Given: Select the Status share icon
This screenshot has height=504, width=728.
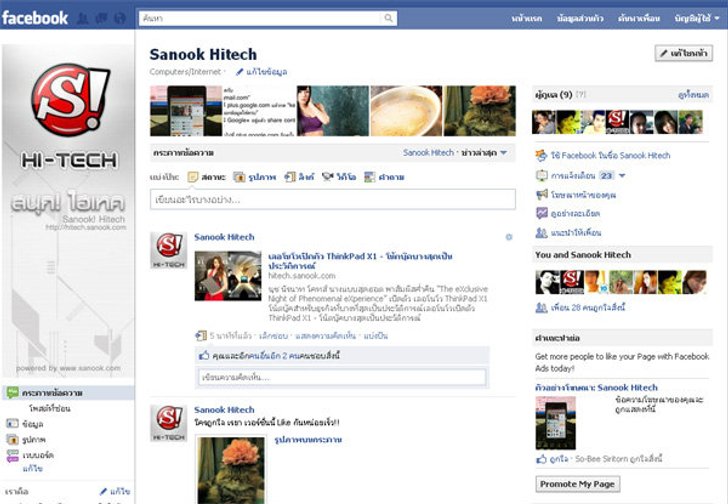Looking at the screenshot, I should [x=192, y=177].
